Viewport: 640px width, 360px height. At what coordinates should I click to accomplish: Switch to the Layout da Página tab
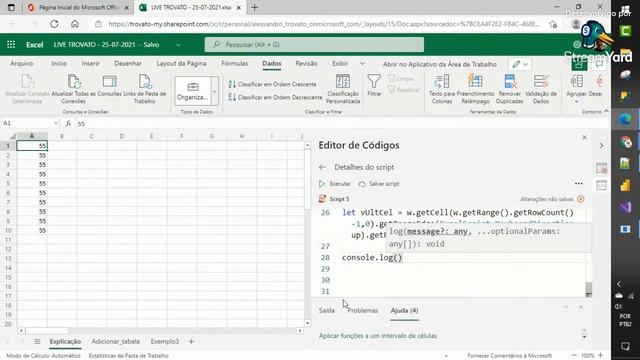[x=181, y=64]
